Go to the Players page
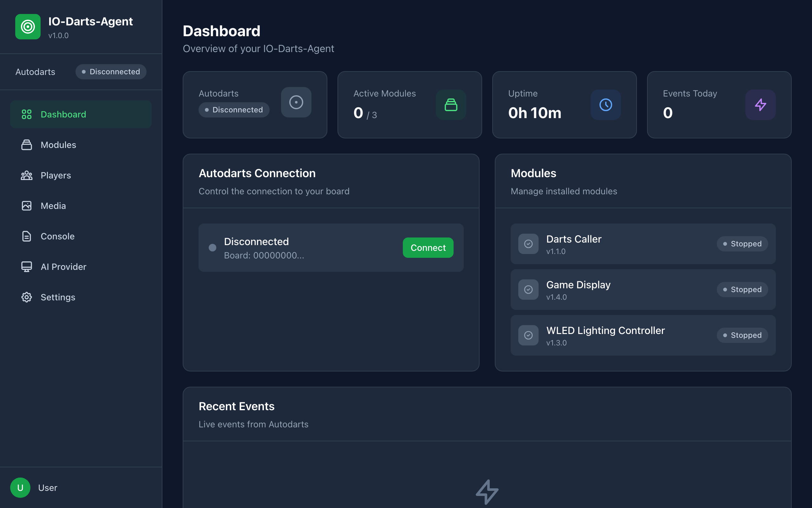Screen dimensions: 812x508 click(x=81, y=175)
